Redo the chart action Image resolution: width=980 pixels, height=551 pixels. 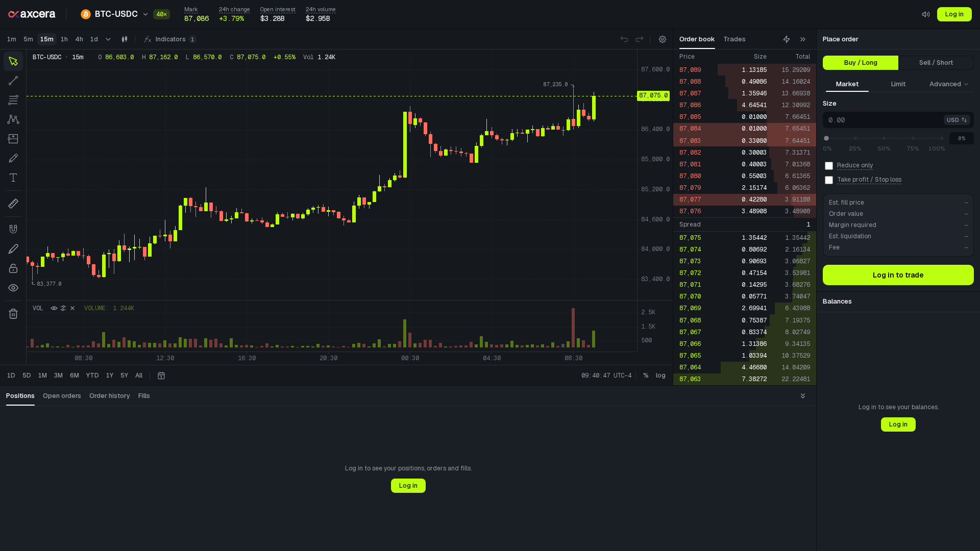[640, 39]
